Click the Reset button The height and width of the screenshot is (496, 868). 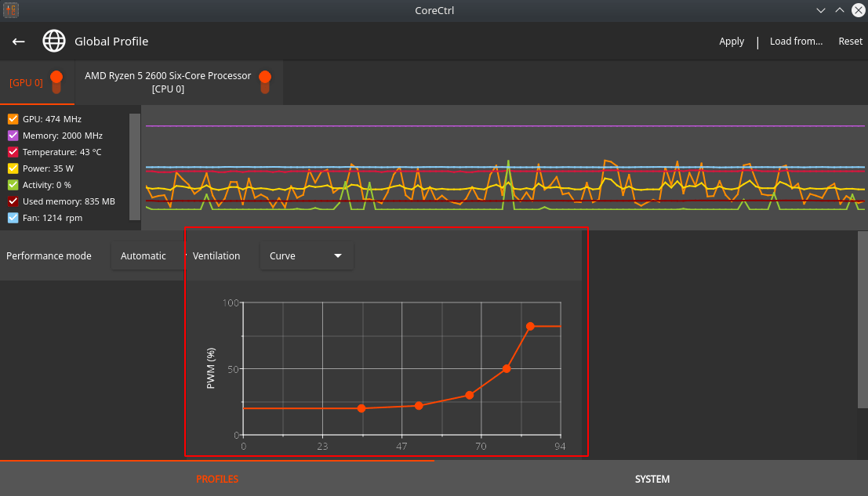(850, 42)
